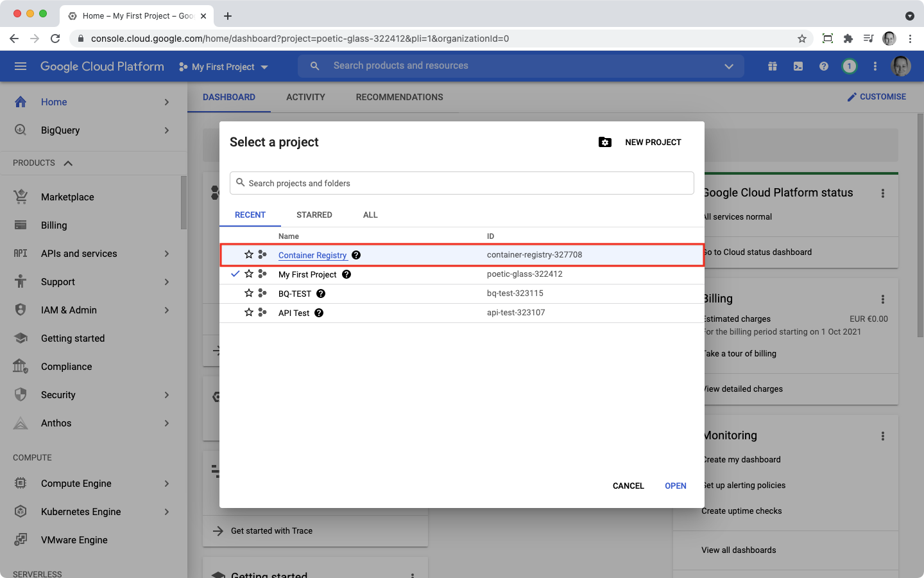Click help icon next to BQ-TEST

(321, 293)
